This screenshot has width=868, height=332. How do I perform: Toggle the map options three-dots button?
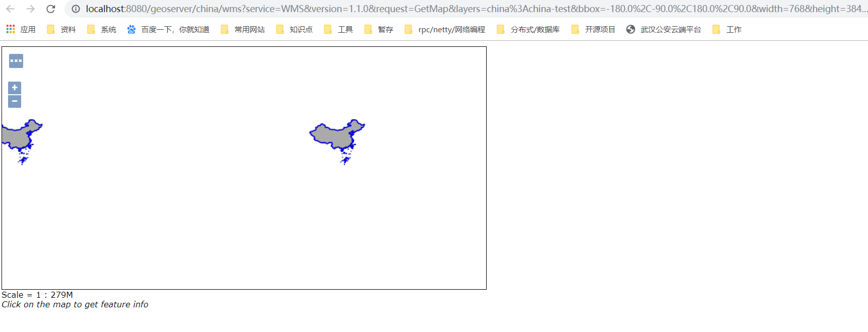(x=16, y=61)
